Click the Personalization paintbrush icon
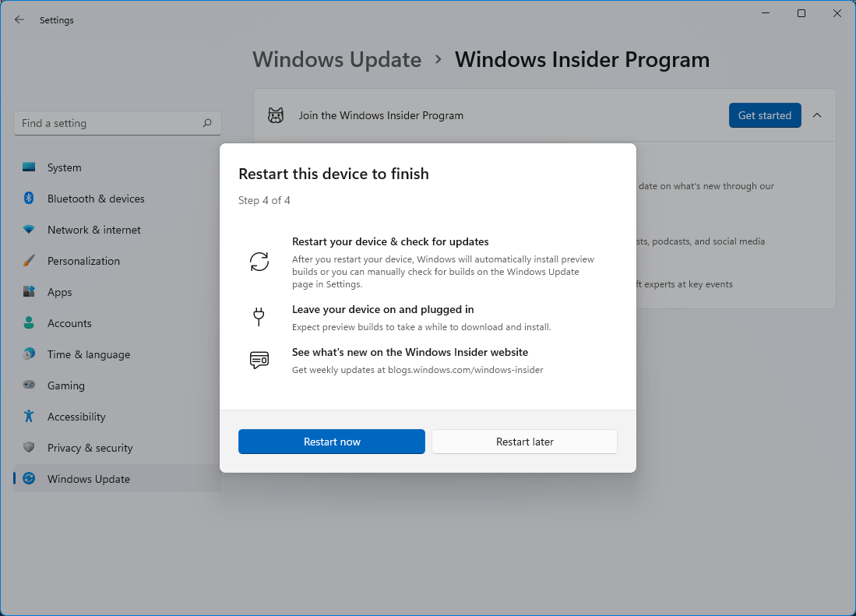 (x=29, y=261)
